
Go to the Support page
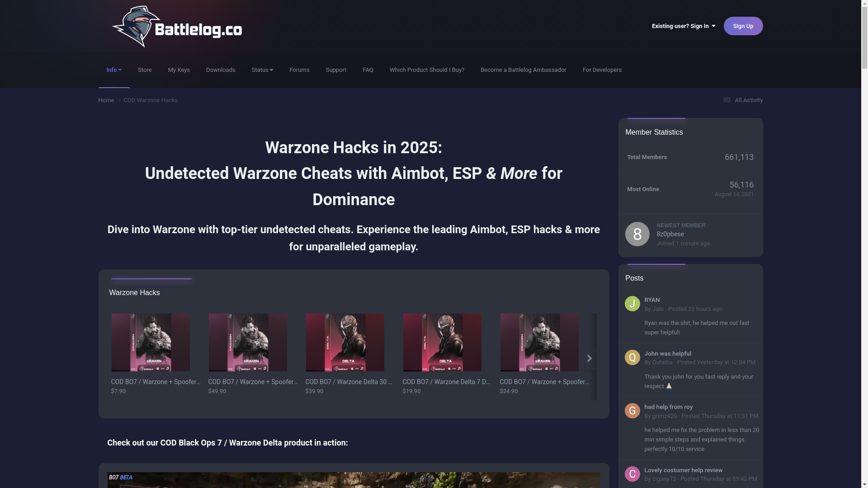pyautogui.click(x=336, y=70)
